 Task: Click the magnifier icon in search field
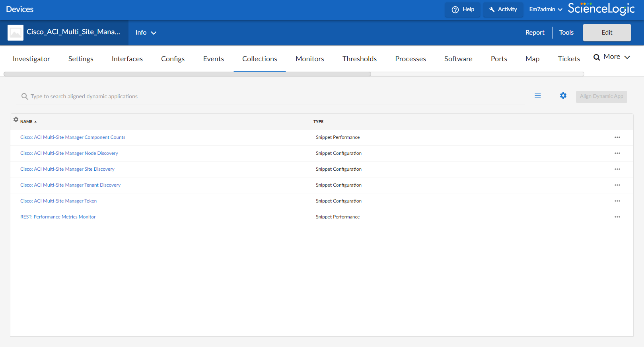(x=25, y=96)
